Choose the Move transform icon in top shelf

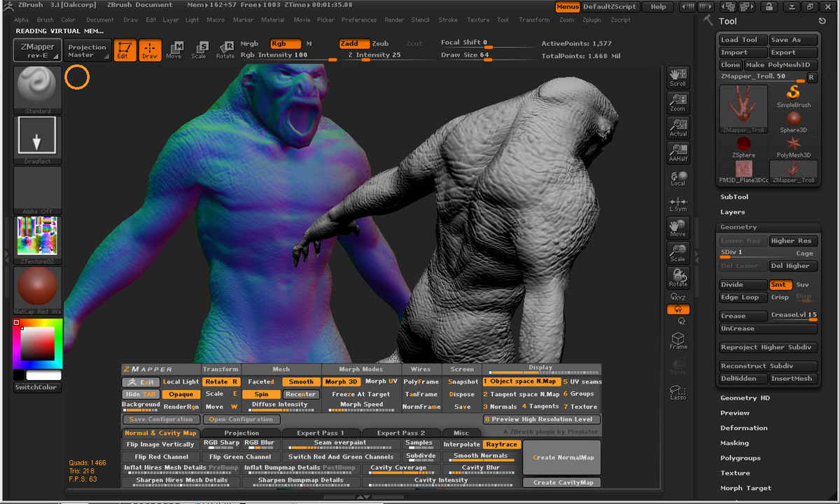tap(174, 50)
